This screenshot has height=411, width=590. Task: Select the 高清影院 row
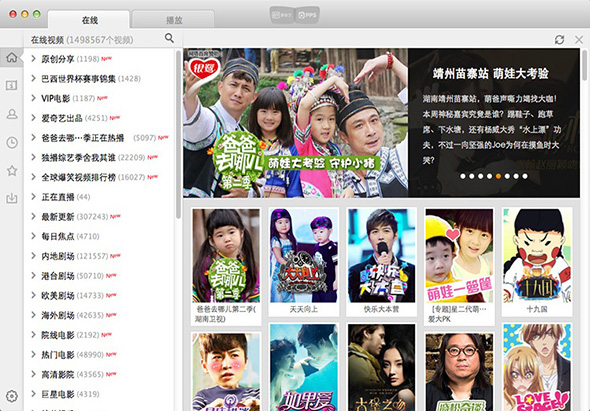(x=100, y=374)
